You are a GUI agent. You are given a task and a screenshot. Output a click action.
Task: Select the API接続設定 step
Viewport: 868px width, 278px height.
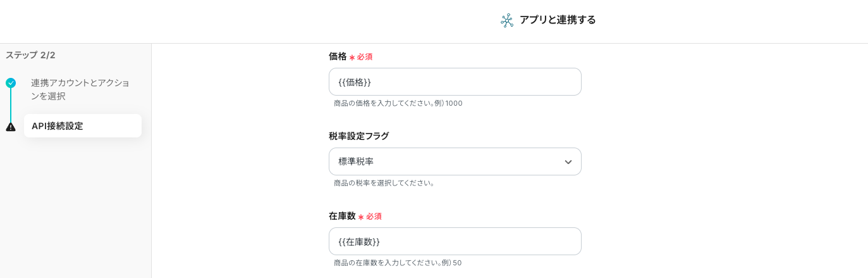click(x=82, y=126)
